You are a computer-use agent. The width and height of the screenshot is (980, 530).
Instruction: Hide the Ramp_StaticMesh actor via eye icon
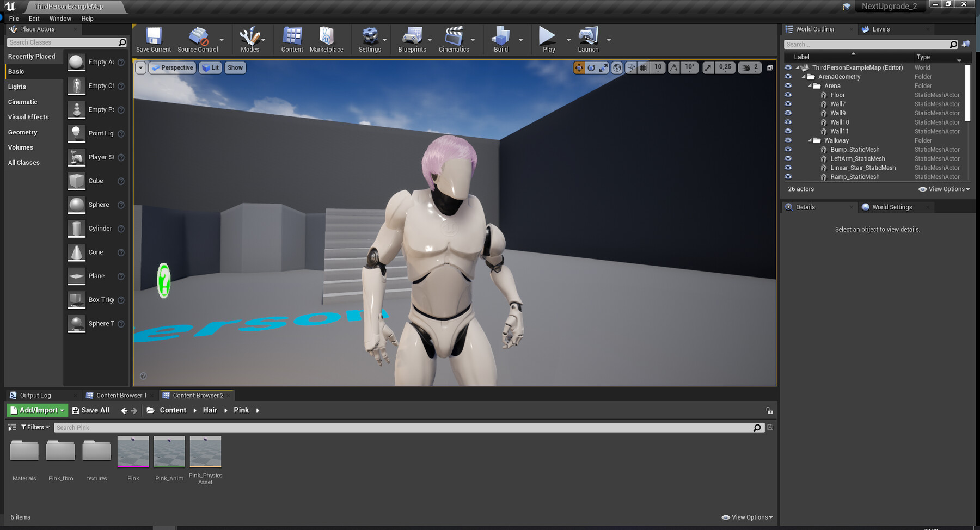click(788, 177)
